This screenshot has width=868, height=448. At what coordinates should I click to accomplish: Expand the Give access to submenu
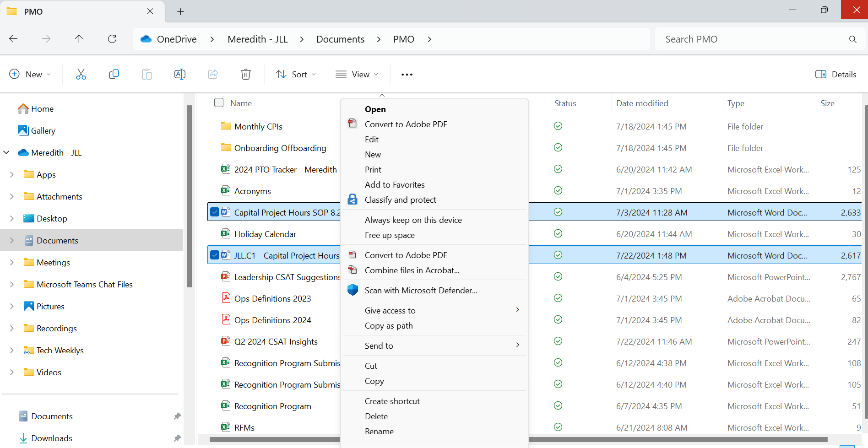435,310
